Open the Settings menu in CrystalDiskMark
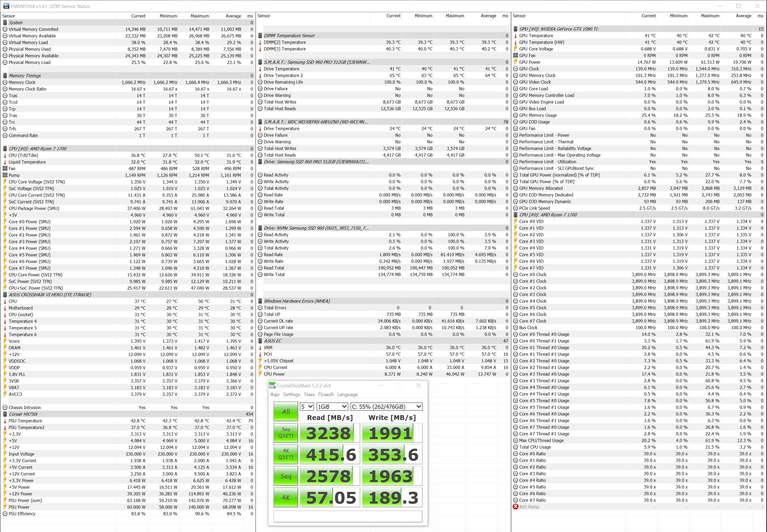The width and height of the screenshot is (767, 532). [291, 394]
